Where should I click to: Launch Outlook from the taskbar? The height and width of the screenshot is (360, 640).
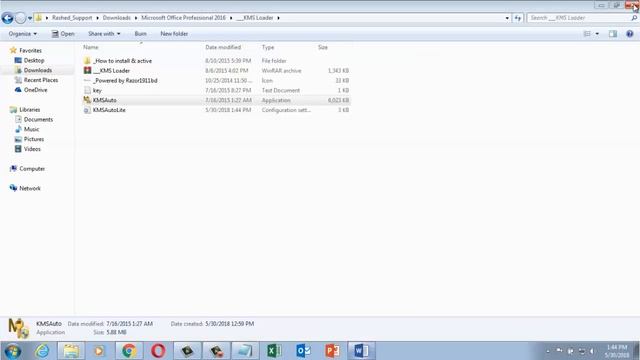303,351
